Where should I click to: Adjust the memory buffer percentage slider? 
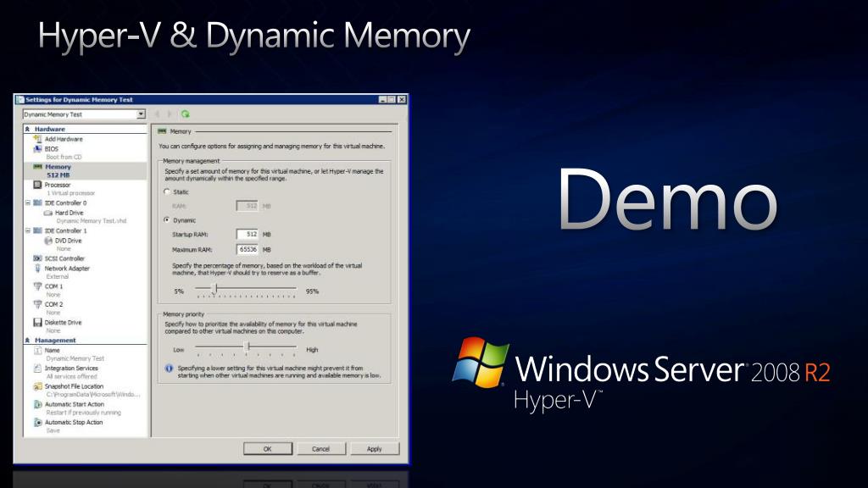pyautogui.click(x=215, y=288)
